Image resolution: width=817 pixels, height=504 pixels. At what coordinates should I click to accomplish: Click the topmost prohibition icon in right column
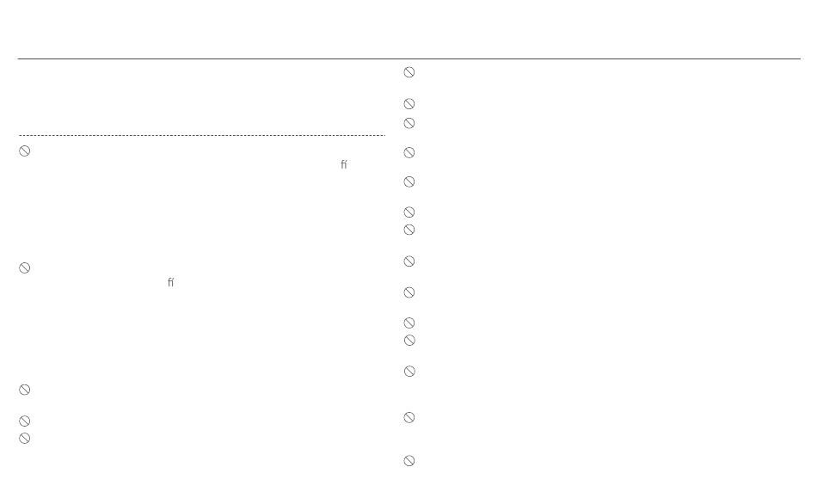(409, 72)
